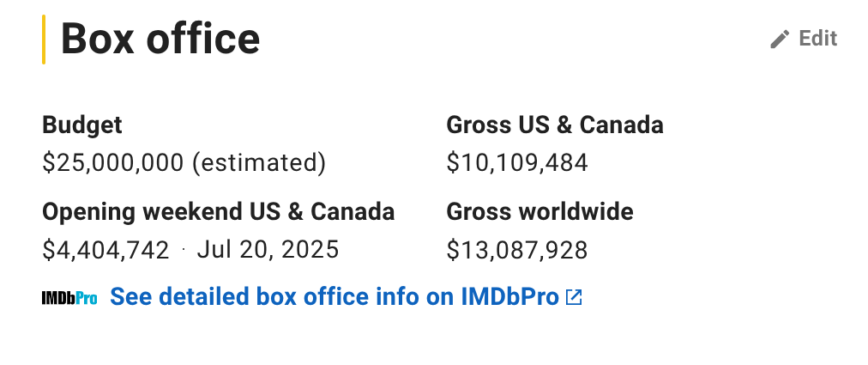Open See detailed box office info link
The image size is (868, 365).
(335, 297)
